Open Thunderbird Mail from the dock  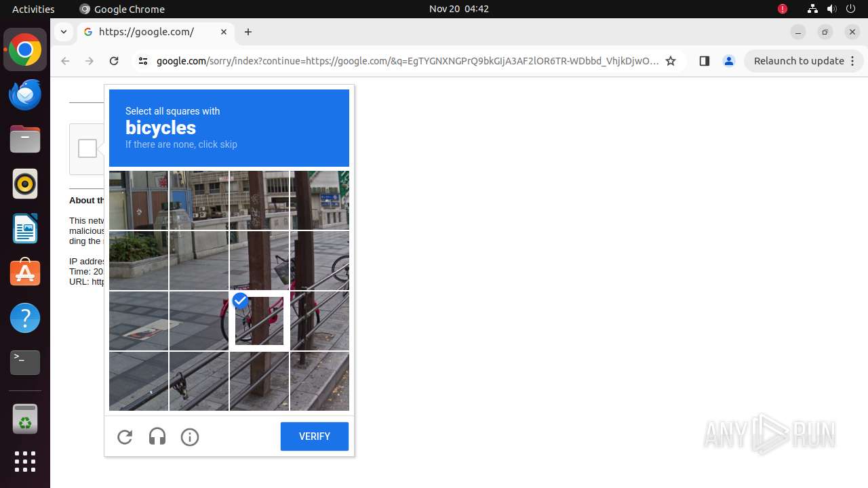(x=25, y=95)
